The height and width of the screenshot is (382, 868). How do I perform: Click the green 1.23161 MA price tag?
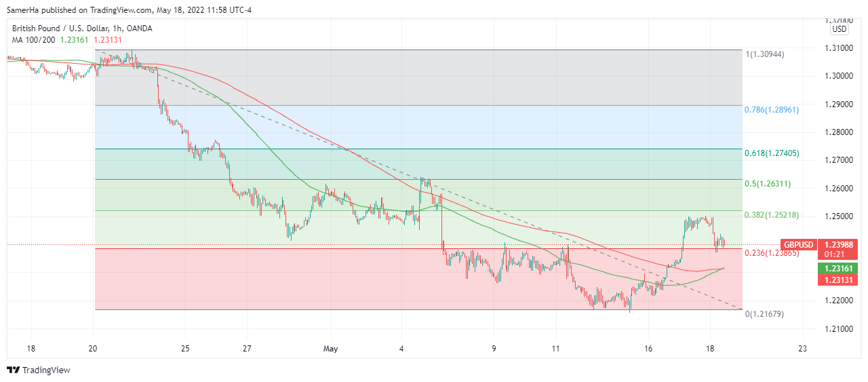pos(840,268)
